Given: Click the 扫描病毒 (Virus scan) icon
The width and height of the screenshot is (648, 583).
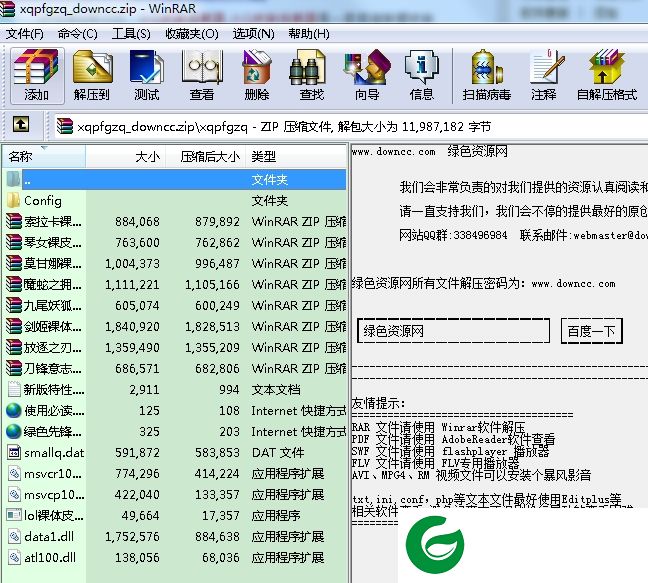Looking at the screenshot, I should pos(487,76).
